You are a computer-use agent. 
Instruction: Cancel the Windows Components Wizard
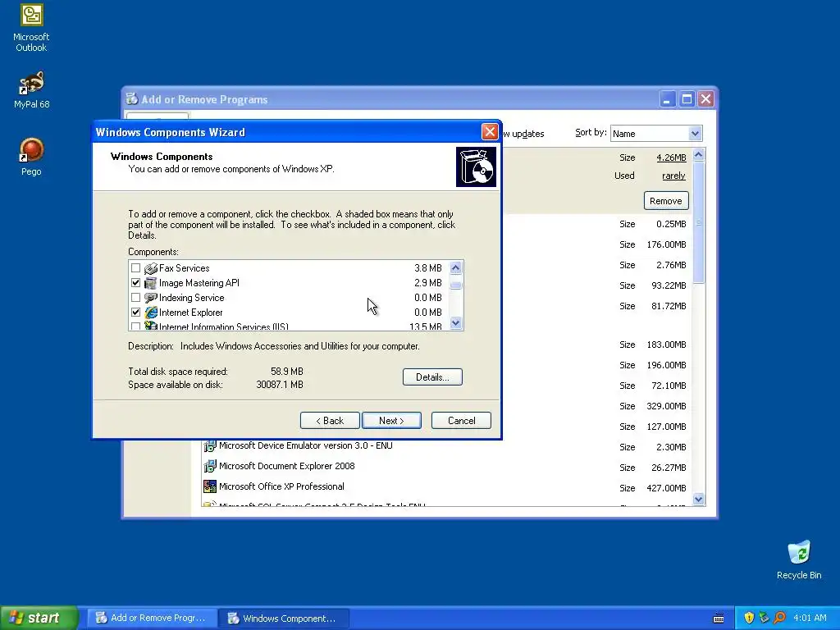[x=461, y=421]
